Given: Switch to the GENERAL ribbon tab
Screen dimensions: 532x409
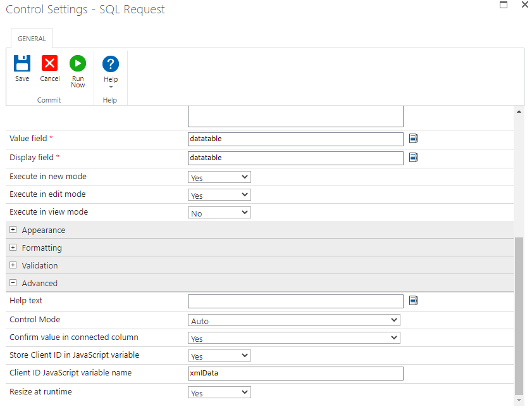Looking at the screenshot, I should click(x=32, y=39).
